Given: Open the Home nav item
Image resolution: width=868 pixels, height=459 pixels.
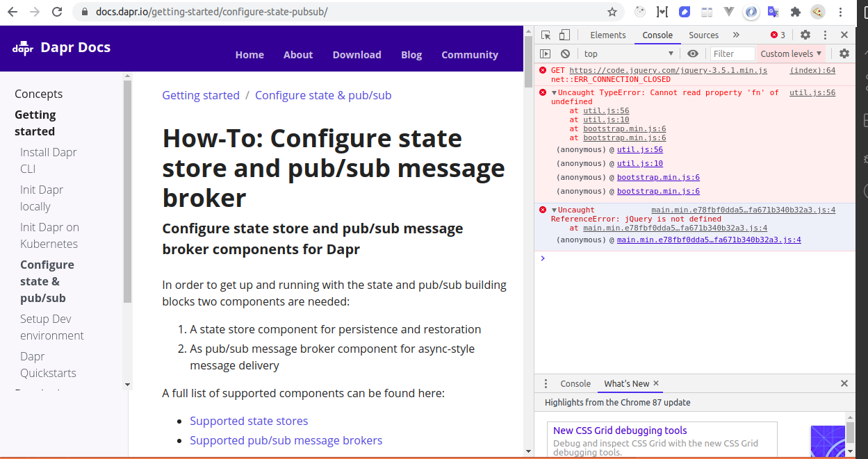Looking at the screenshot, I should 249,55.
